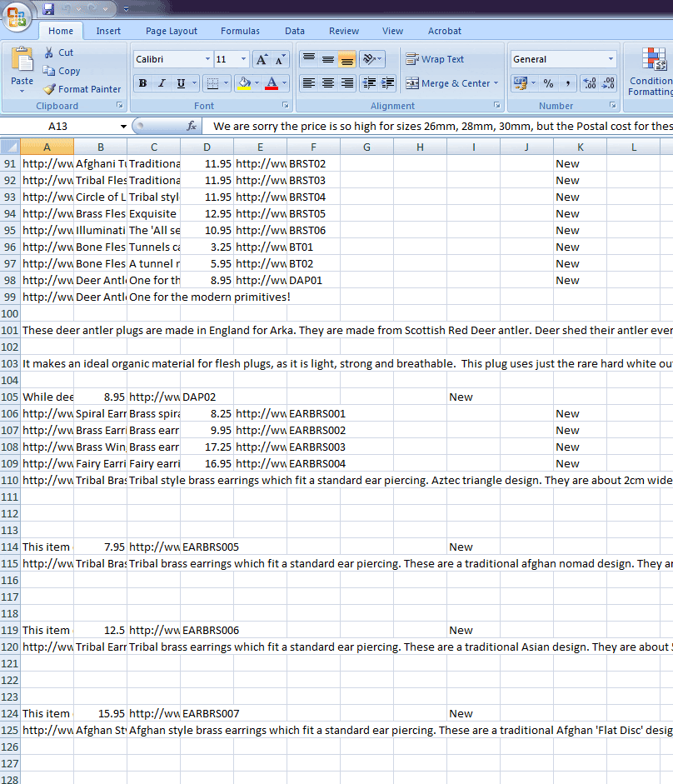Screen dimensions: 673x784
Task: Expand the General number format dropdown
Action: pyautogui.click(x=611, y=60)
